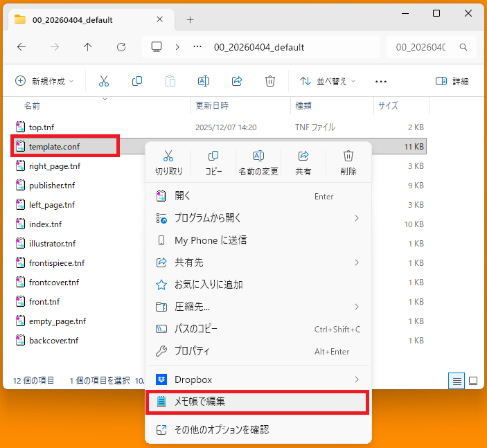Open プロパティ from context menu

tap(258, 351)
